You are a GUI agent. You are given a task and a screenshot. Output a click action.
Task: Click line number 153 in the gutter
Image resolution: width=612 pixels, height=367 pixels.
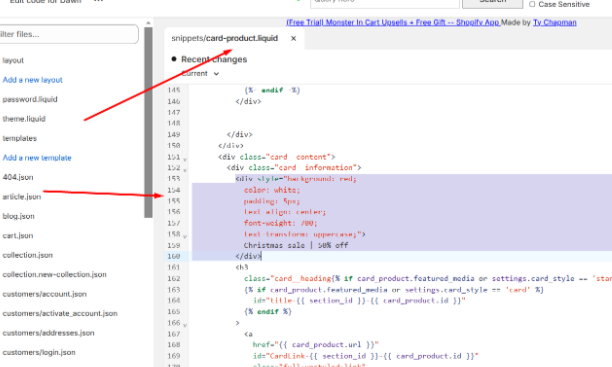[174, 179]
